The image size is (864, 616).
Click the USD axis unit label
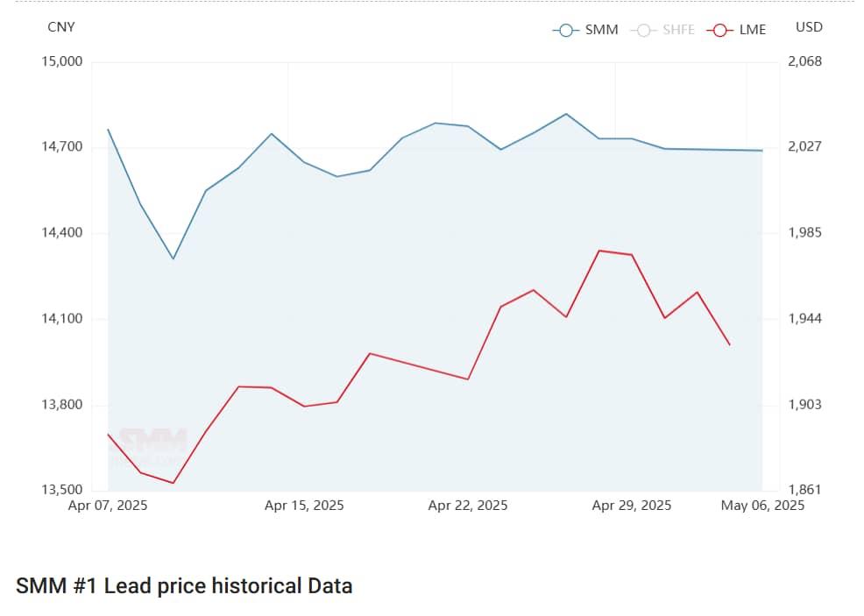click(x=809, y=27)
